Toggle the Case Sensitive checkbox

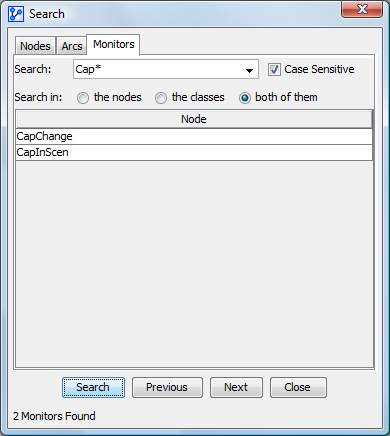point(274,70)
